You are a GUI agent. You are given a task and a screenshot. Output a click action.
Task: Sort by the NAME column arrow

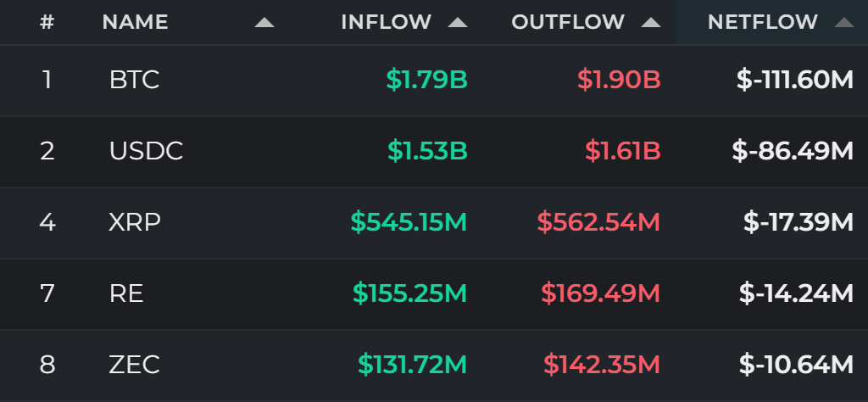point(264,23)
